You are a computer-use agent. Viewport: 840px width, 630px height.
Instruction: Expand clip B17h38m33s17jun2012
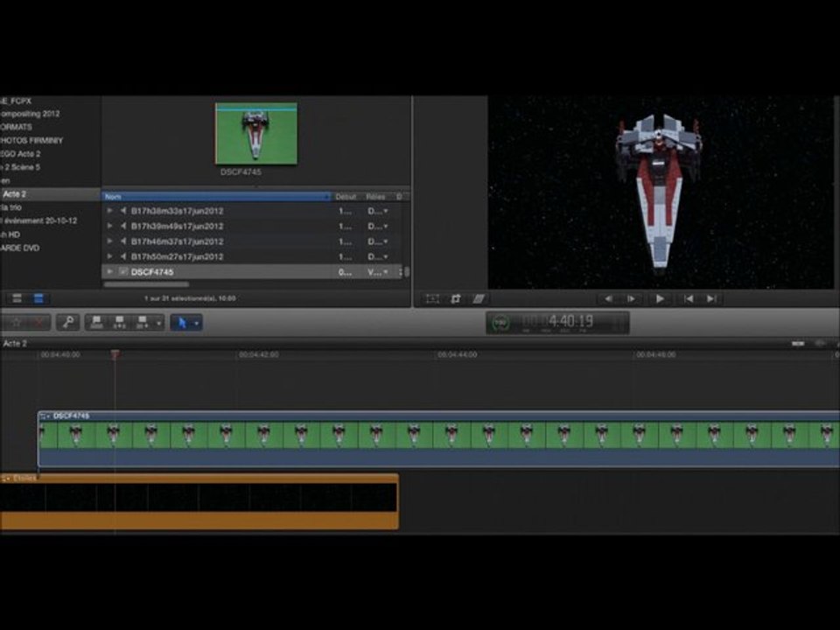110,211
